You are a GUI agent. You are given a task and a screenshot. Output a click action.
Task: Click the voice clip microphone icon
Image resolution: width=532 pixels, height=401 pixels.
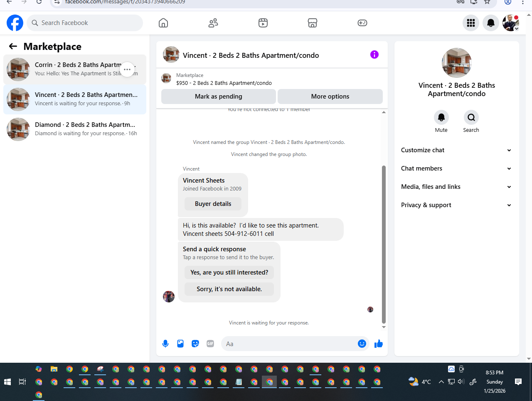point(165,344)
